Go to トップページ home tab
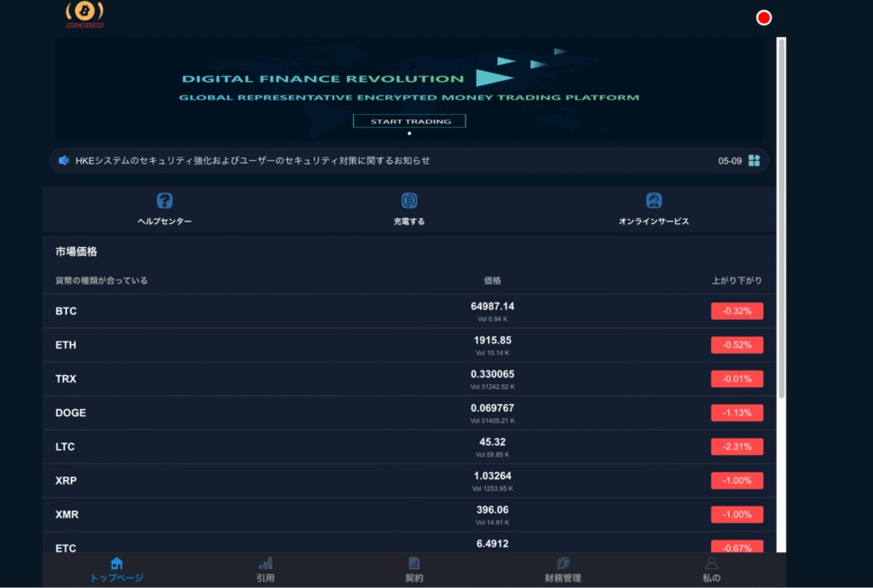 pyautogui.click(x=117, y=570)
